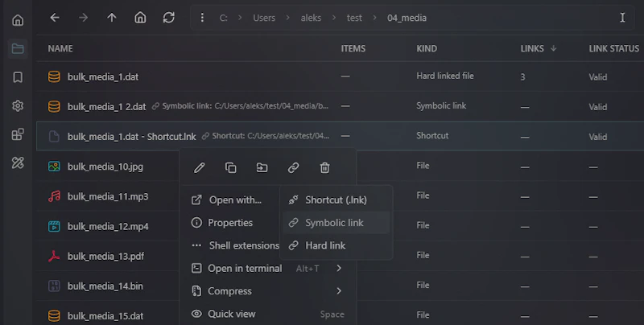Go back with the left arrow
This screenshot has height=325, width=644.
coord(55,18)
